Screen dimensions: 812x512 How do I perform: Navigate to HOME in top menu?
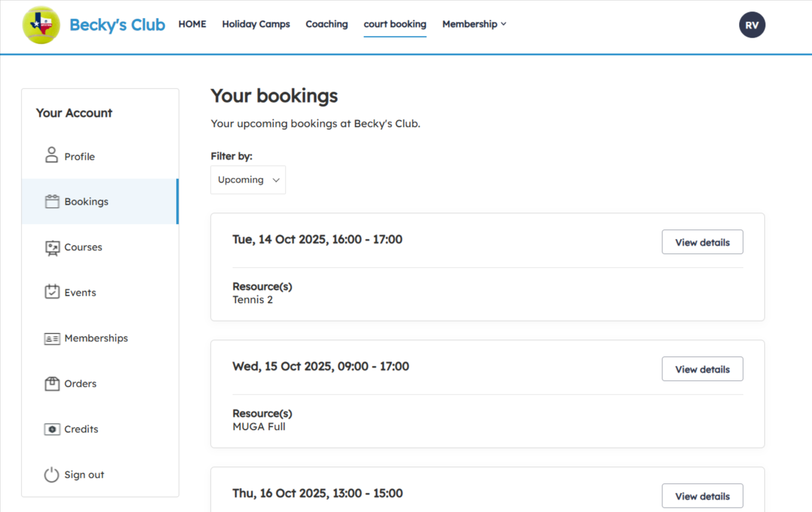point(192,24)
